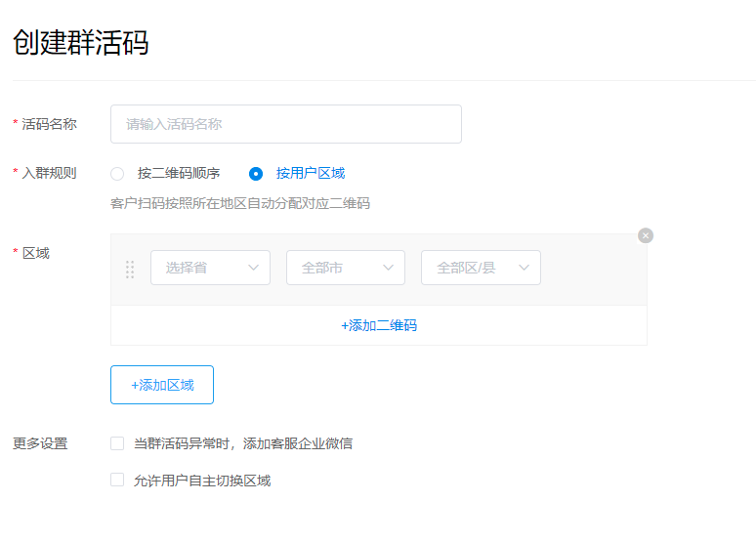Click the chevron arrow beside 全部市
This screenshot has height=544, width=756.
tap(389, 268)
